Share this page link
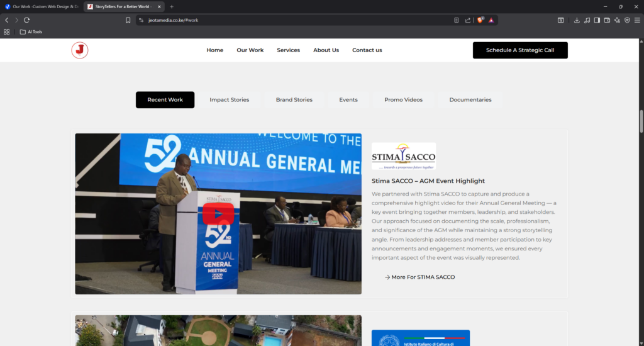 point(468,20)
